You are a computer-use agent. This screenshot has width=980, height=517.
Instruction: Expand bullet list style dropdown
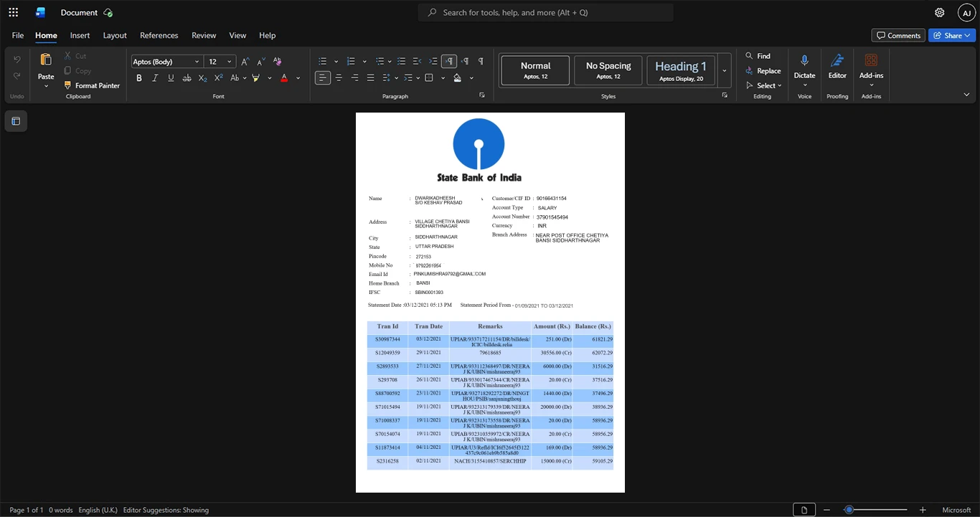pos(336,62)
